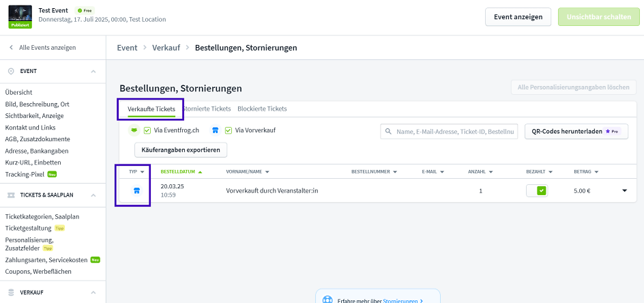Switch to the Blockierte Tickets tab

(262, 109)
